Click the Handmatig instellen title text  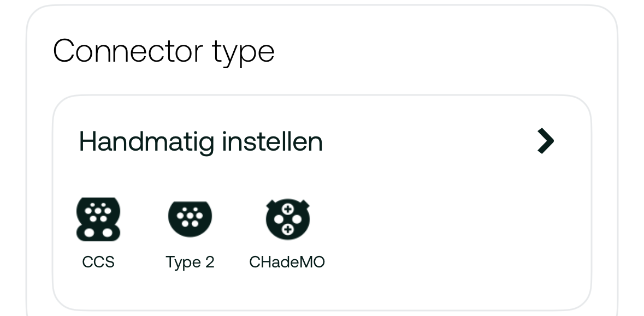tap(200, 142)
